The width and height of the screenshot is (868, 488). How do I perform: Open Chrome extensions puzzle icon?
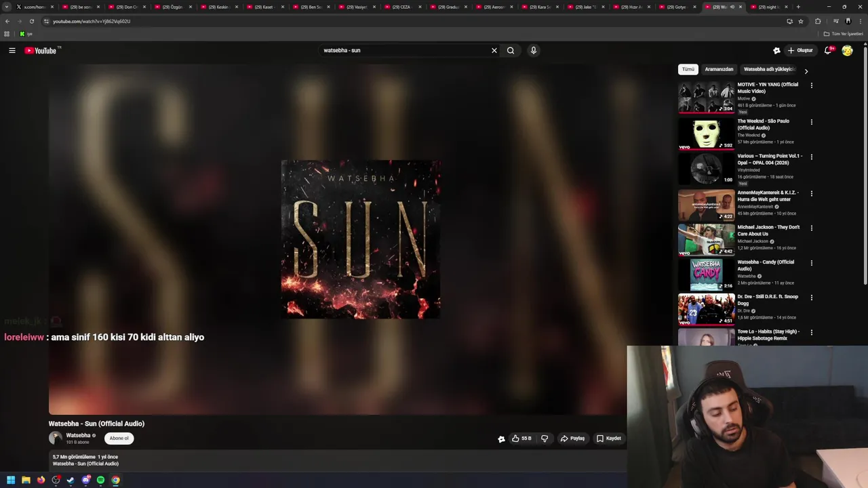point(818,21)
